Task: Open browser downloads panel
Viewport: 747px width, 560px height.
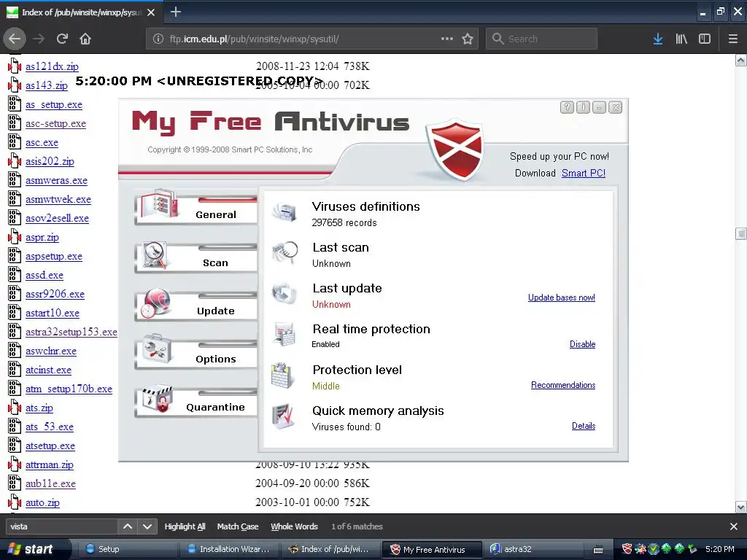Action: tap(658, 39)
